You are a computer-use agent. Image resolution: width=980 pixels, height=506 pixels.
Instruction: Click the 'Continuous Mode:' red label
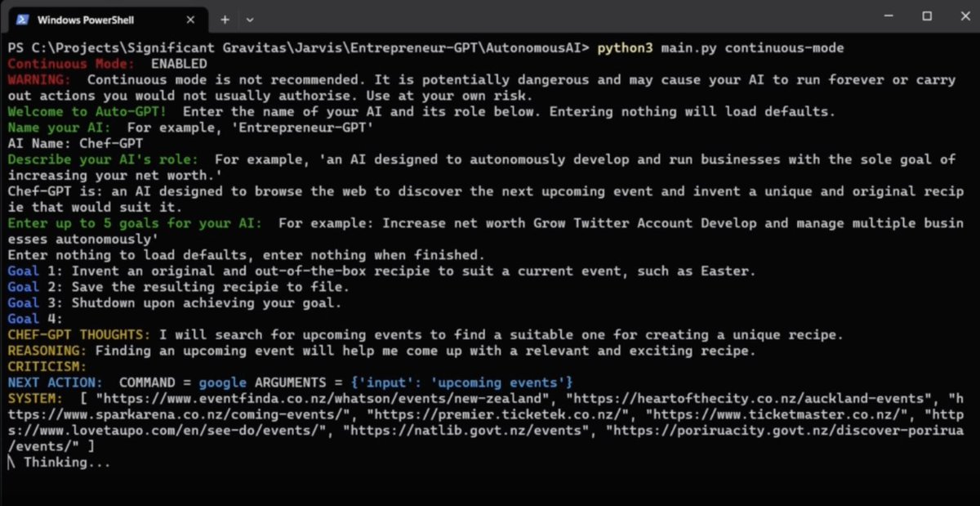71,64
